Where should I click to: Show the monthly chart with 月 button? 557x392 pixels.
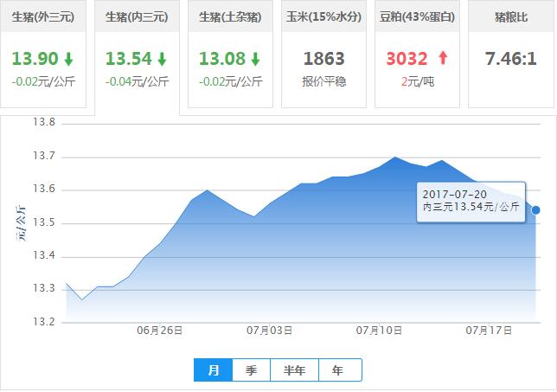(213, 370)
